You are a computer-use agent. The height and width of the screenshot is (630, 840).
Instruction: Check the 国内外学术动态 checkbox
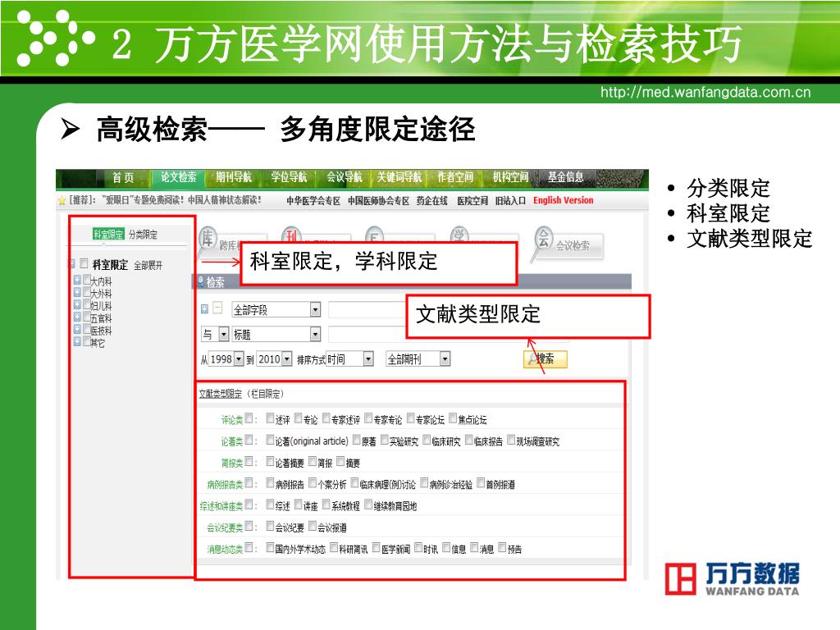tap(270, 547)
